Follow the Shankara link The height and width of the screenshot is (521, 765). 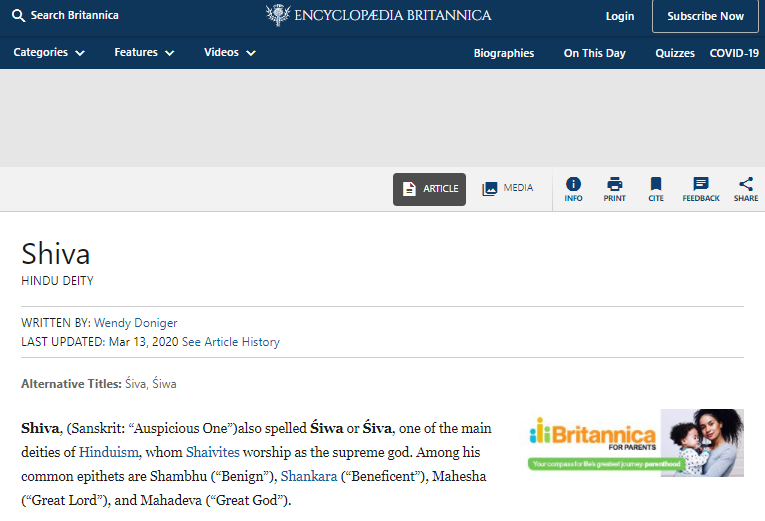click(309, 476)
